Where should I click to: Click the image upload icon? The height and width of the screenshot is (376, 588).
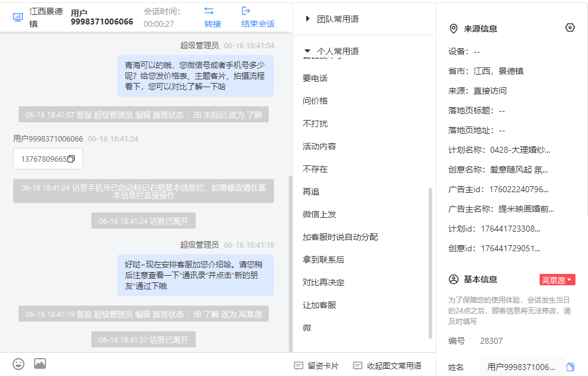[40, 363]
